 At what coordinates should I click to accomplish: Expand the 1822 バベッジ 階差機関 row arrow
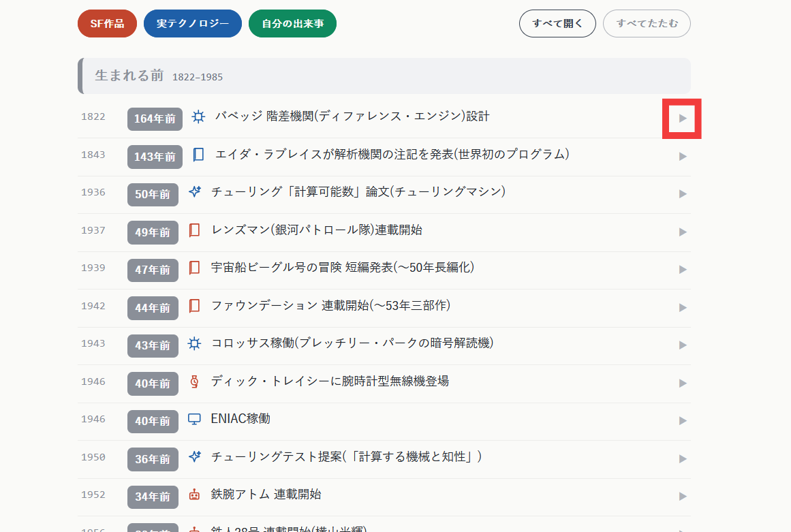(x=683, y=119)
